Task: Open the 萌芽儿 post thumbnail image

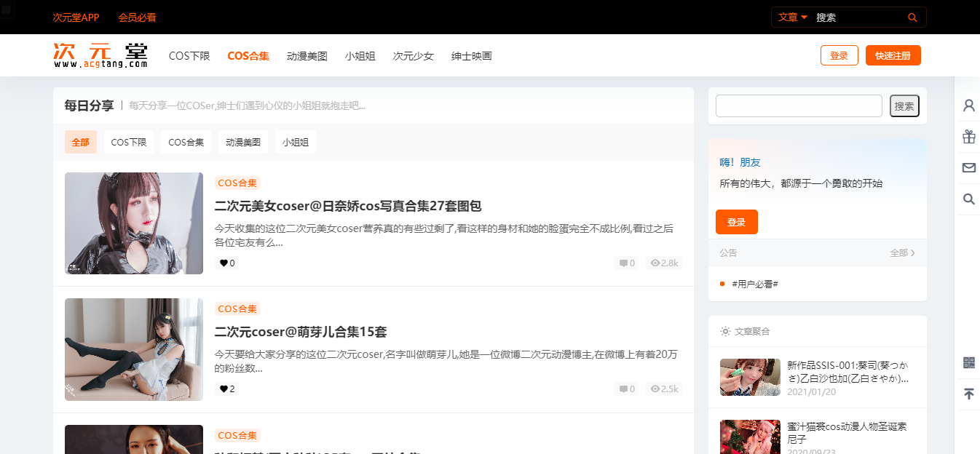Action: coord(134,349)
